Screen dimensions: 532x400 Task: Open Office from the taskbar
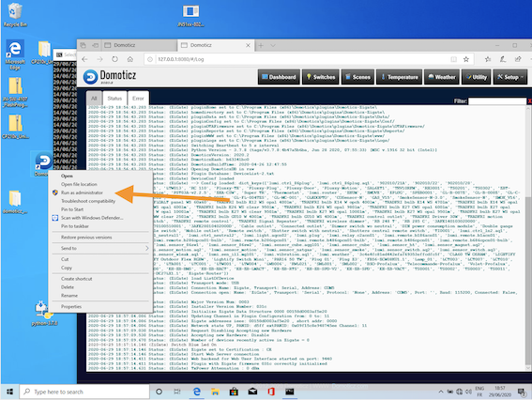[x=271, y=392]
